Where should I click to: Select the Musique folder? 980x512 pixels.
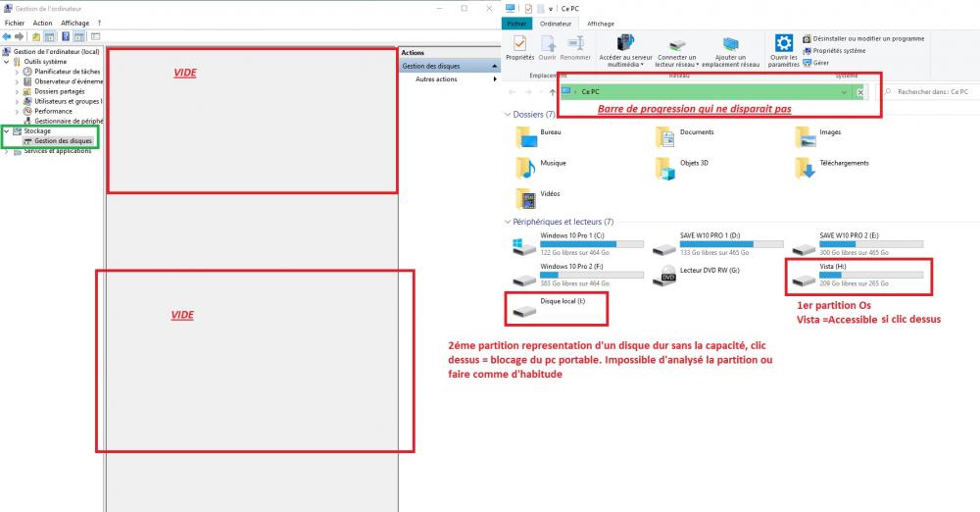pyautogui.click(x=541, y=167)
